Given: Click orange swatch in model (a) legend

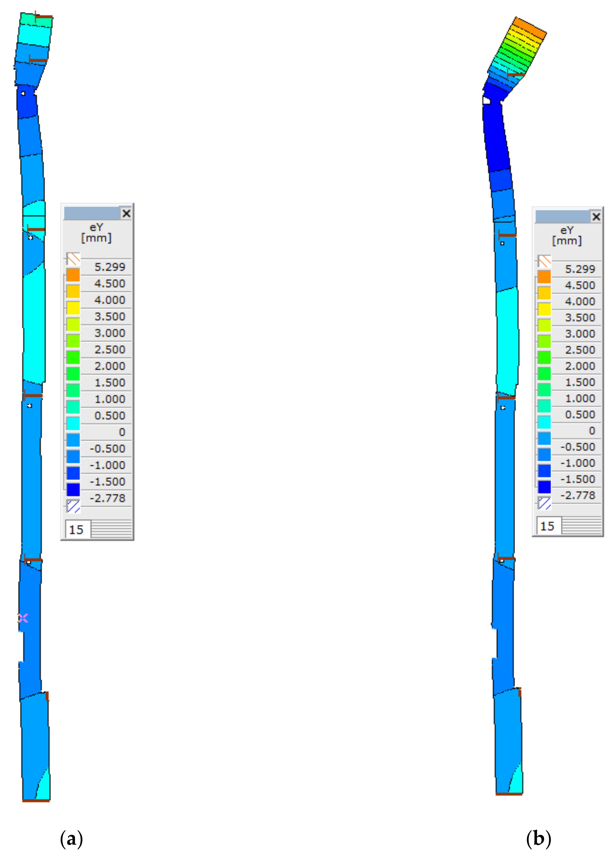Looking at the screenshot, I should pos(73,275).
